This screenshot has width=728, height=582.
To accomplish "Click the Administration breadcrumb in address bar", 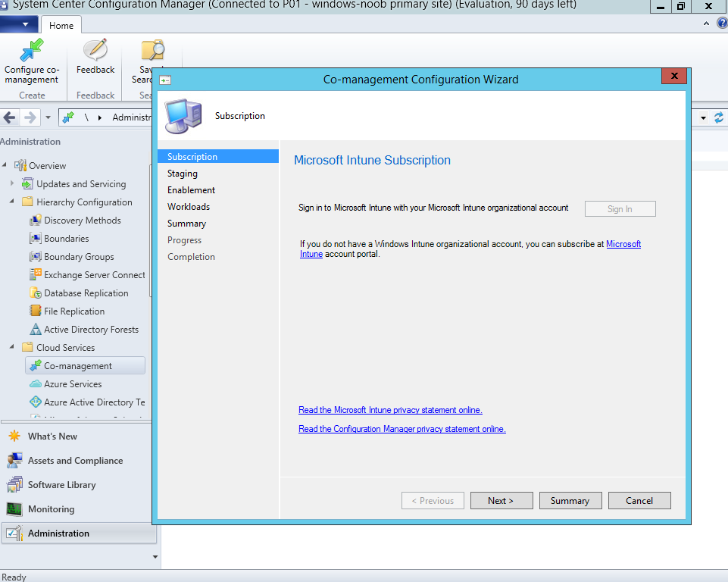I will coord(132,117).
